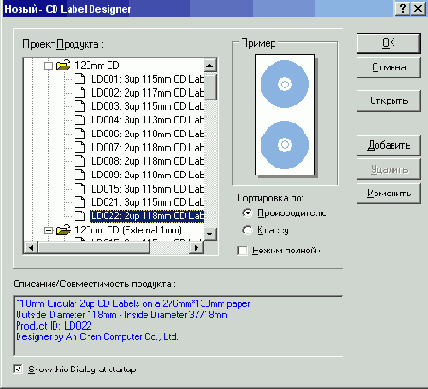The height and width of the screenshot is (389, 428).
Task: Click the document icon next to LDC03
Action: click(x=80, y=106)
